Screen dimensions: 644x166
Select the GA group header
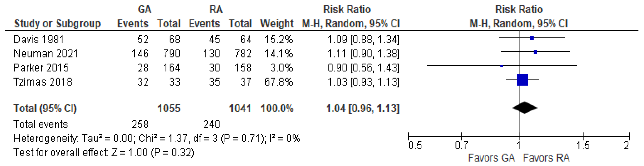(x=145, y=10)
